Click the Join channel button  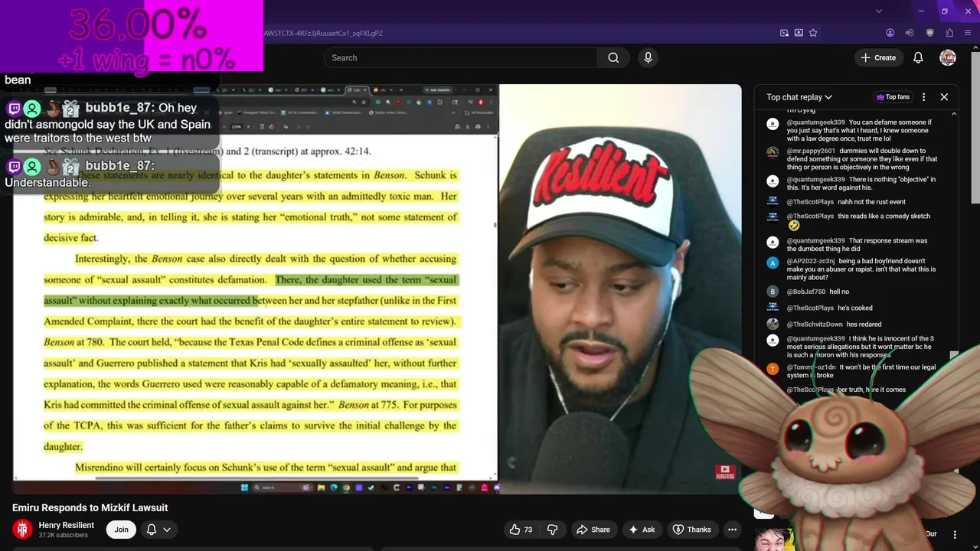(x=121, y=530)
